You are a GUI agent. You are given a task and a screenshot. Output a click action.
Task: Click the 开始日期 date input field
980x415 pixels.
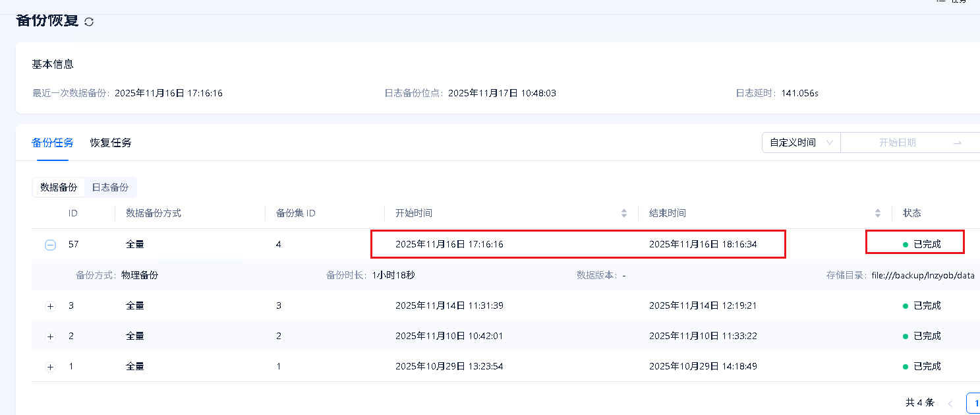coord(897,143)
